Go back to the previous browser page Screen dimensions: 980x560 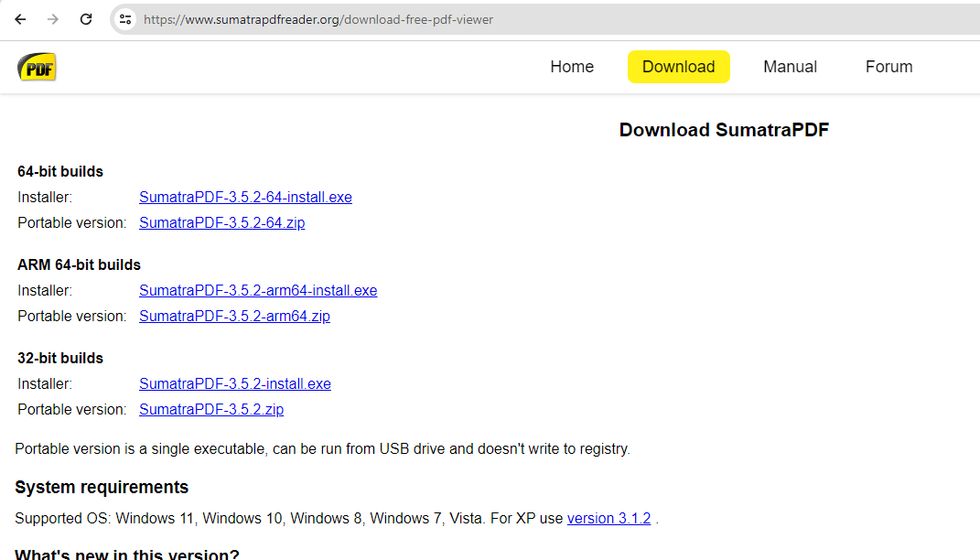pyautogui.click(x=20, y=19)
